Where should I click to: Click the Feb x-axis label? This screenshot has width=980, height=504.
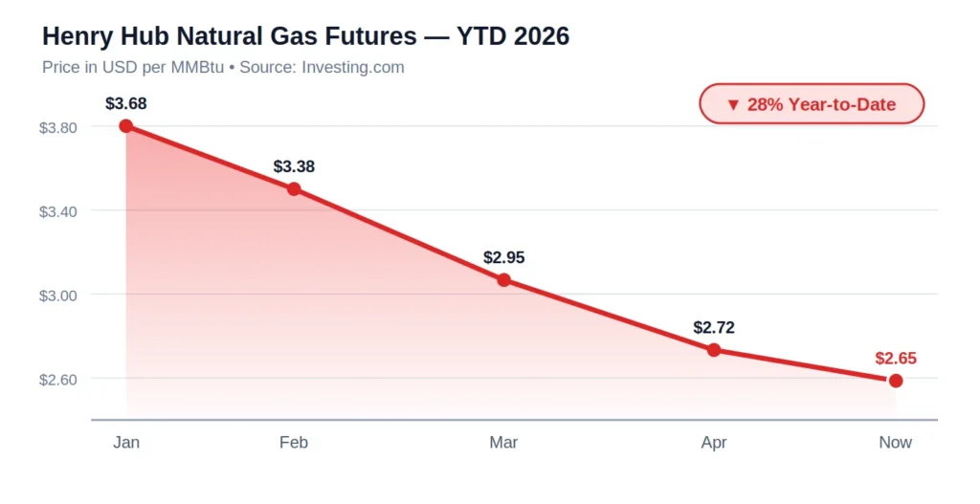coord(294,442)
